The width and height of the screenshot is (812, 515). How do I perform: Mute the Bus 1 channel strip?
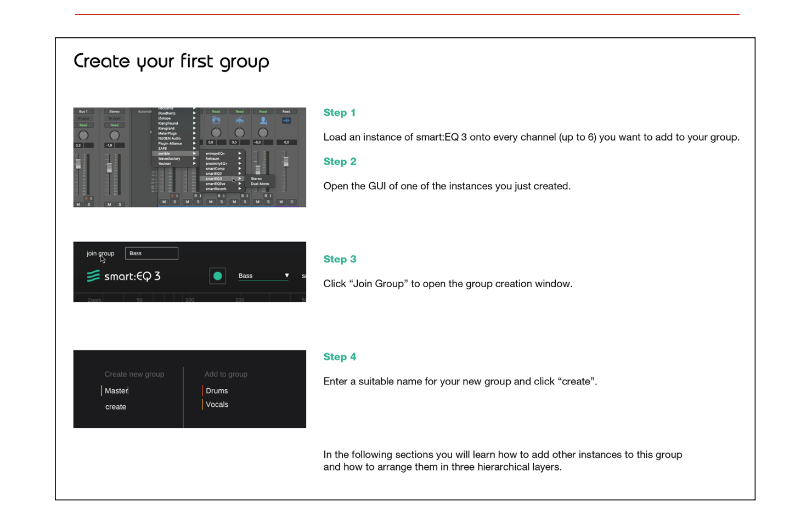coord(78,204)
